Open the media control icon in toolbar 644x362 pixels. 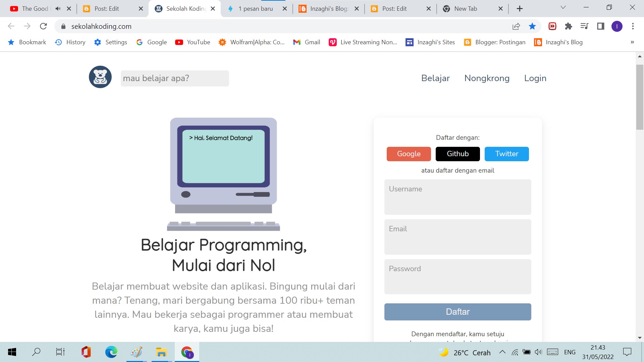point(584,26)
